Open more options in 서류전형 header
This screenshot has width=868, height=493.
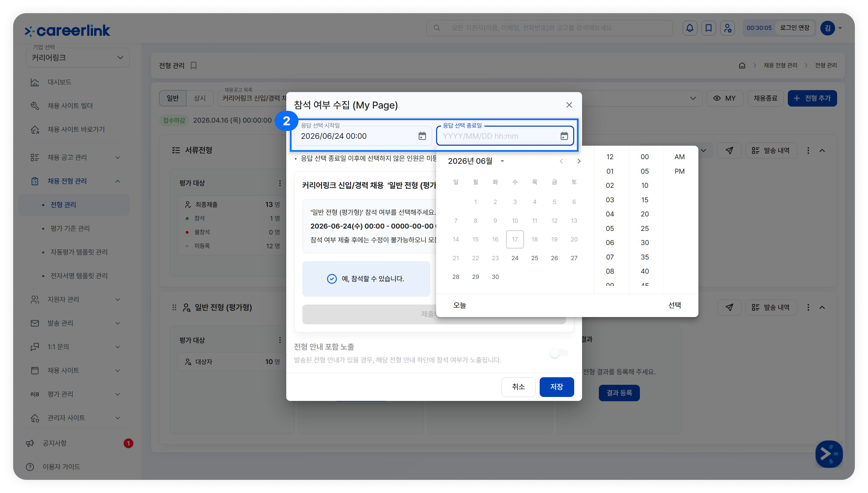pyautogui.click(x=808, y=150)
